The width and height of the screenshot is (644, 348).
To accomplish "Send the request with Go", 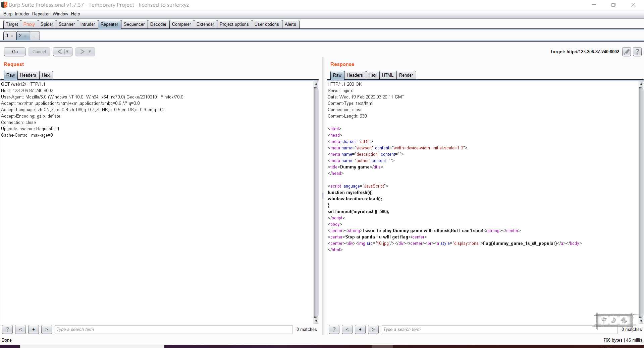I will pyautogui.click(x=15, y=52).
